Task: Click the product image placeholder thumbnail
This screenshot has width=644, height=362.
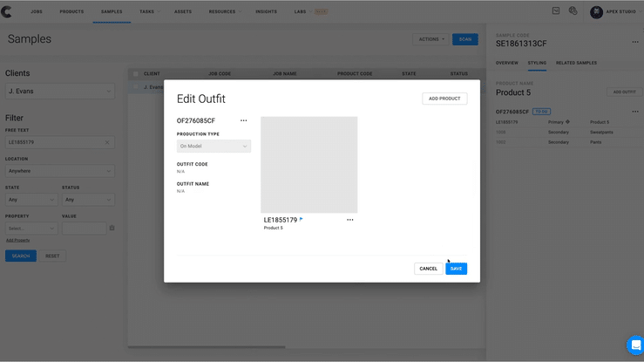Action: [308, 165]
